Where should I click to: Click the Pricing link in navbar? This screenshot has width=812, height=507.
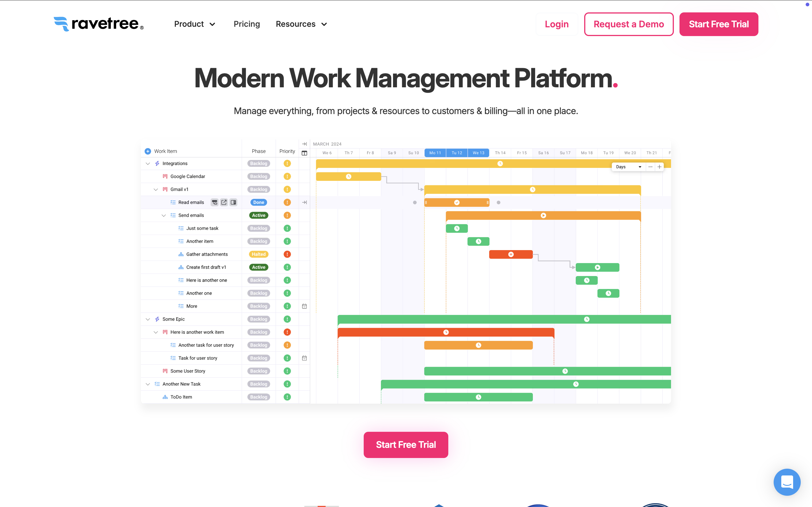tap(247, 24)
